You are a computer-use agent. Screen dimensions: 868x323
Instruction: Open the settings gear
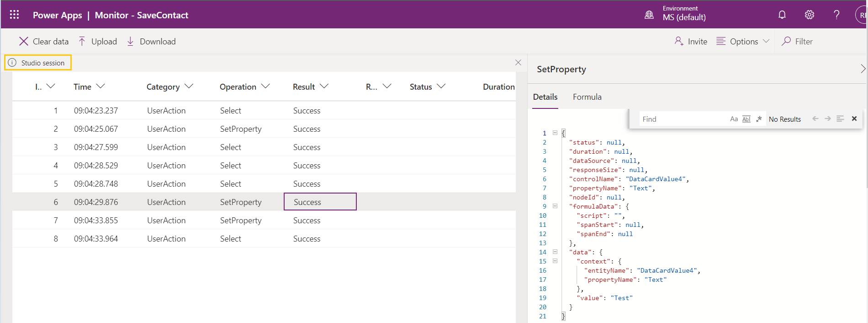[810, 15]
